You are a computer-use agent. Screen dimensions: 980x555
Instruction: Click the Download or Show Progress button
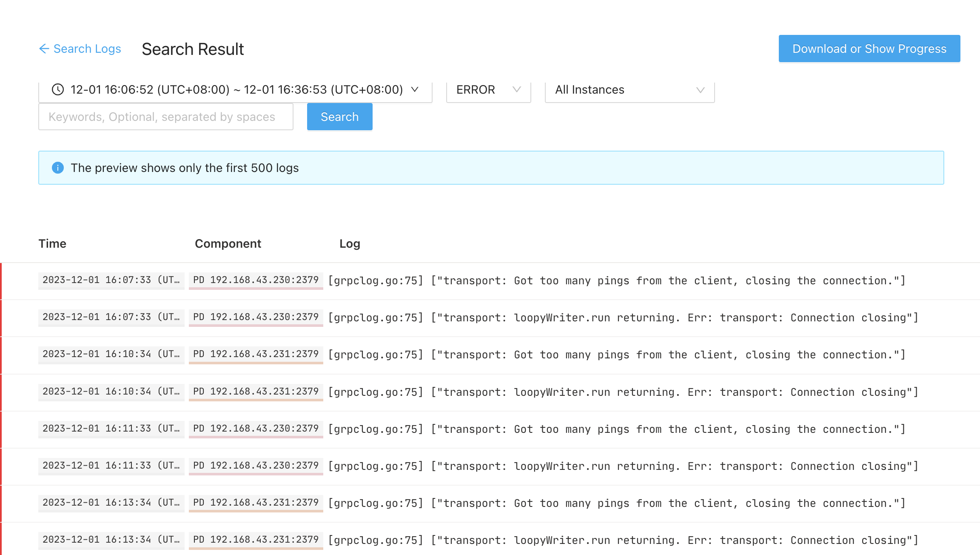click(869, 49)
